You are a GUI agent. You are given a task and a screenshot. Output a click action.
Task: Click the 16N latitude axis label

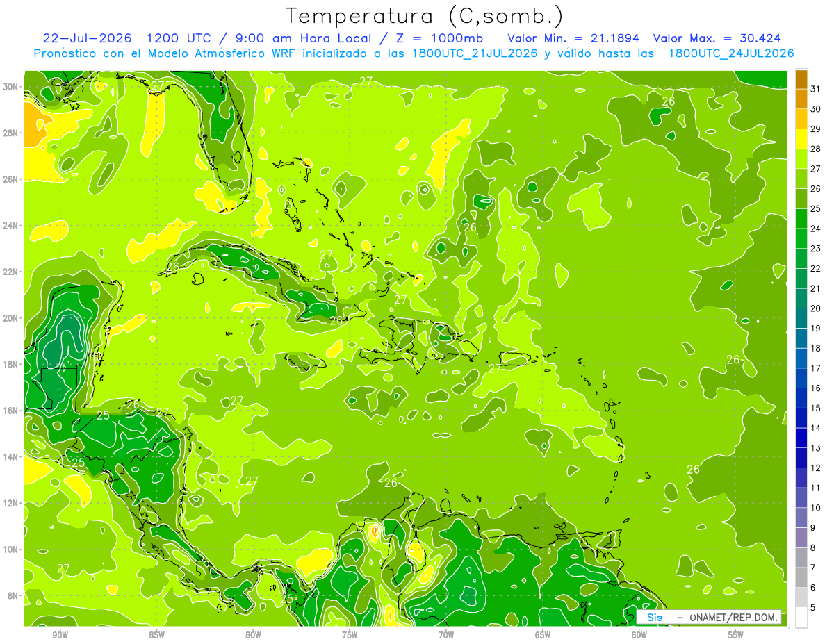pyautogui.click(x=10, y=411)
